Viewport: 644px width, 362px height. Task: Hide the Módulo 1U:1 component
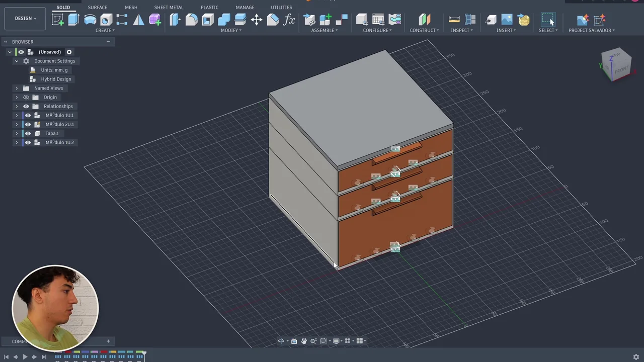click(28, 115)
